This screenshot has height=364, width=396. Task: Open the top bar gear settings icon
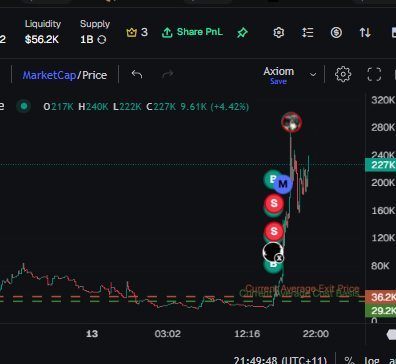(279, 33)
